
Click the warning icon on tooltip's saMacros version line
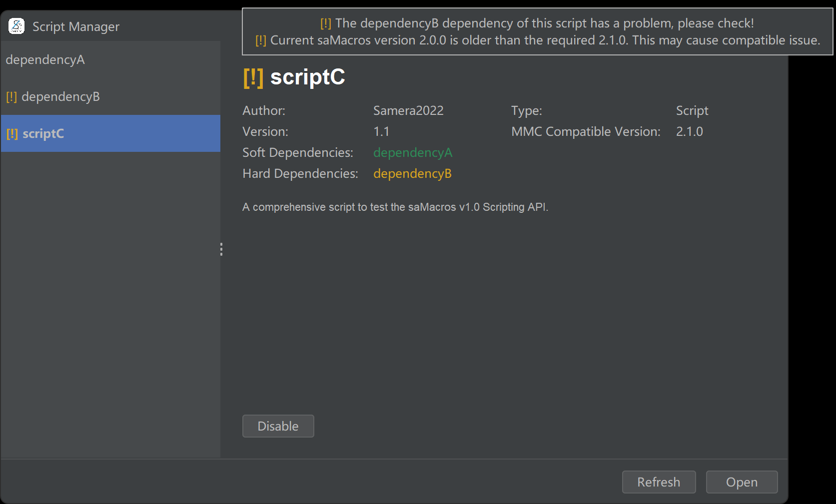coord(260,40)
